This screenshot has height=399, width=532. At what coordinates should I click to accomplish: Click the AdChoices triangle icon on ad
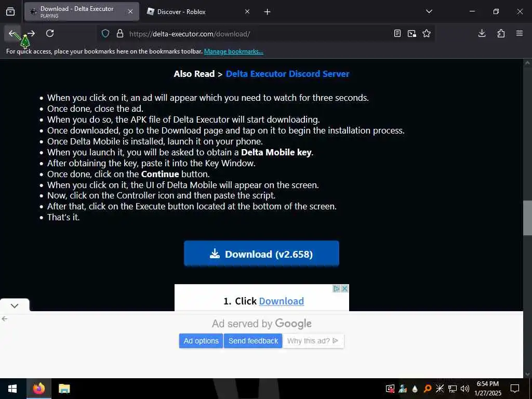click(336, 289)
